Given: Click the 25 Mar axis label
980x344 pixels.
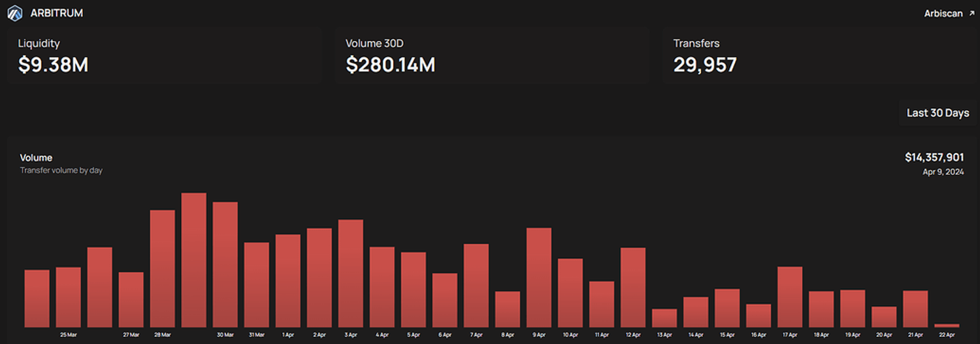Looking at the screenshot, I should [69, 335].
